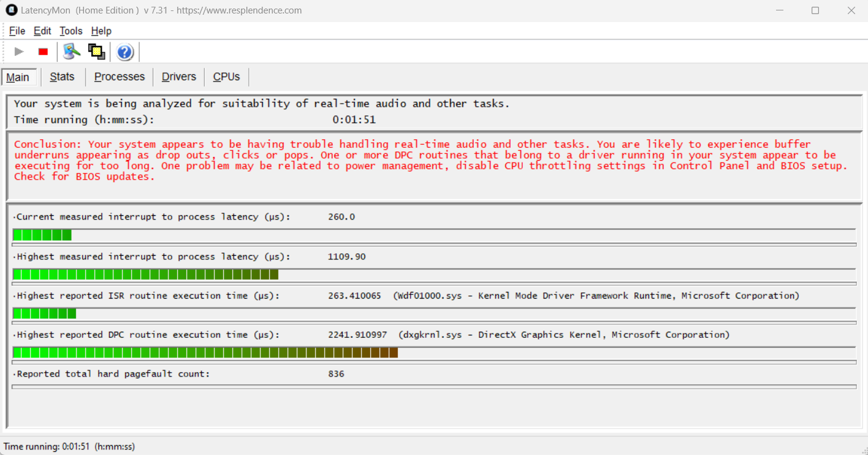Viewport: 868px width, 455px height.
Task: Open the Edit menu
Action: (x=42, y=31)
